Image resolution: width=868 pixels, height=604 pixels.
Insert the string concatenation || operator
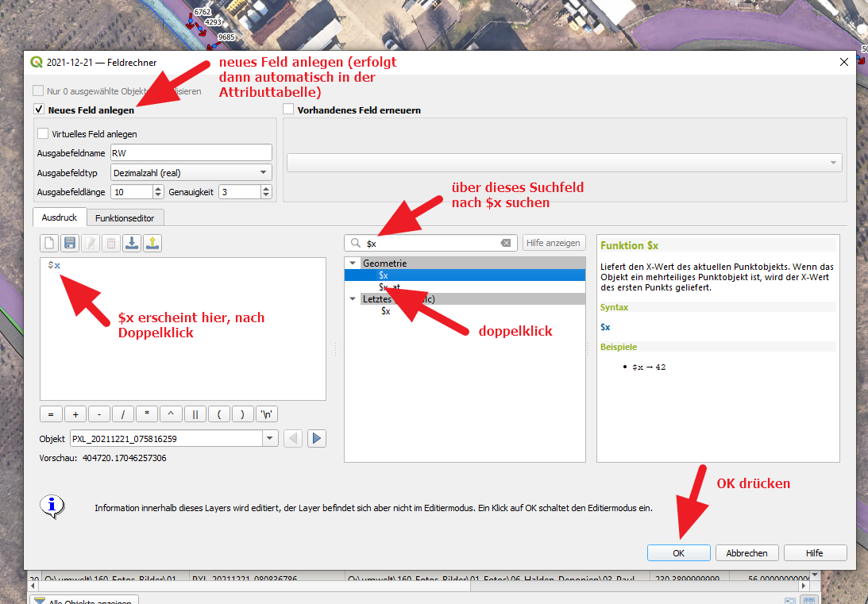195,414
